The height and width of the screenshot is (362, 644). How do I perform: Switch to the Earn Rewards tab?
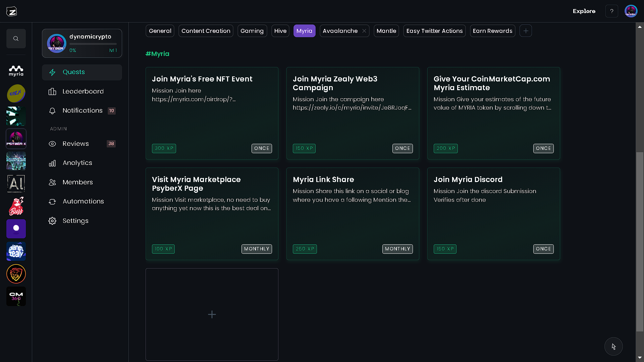pyautogui.click(x=493, y=31)
